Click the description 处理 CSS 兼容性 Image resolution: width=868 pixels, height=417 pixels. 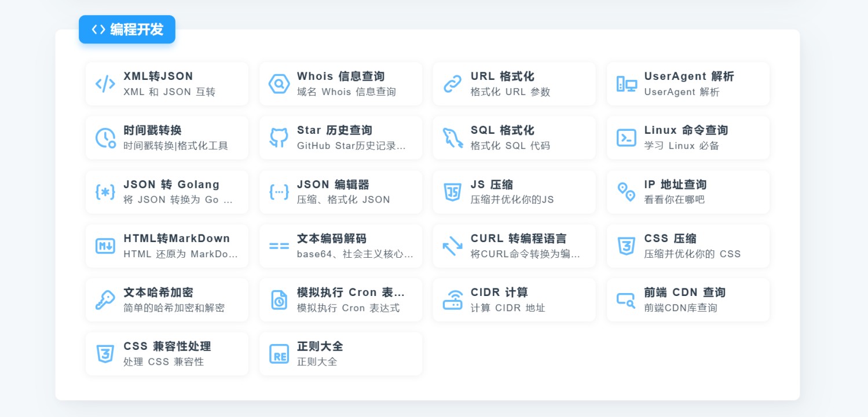[163, 362]
